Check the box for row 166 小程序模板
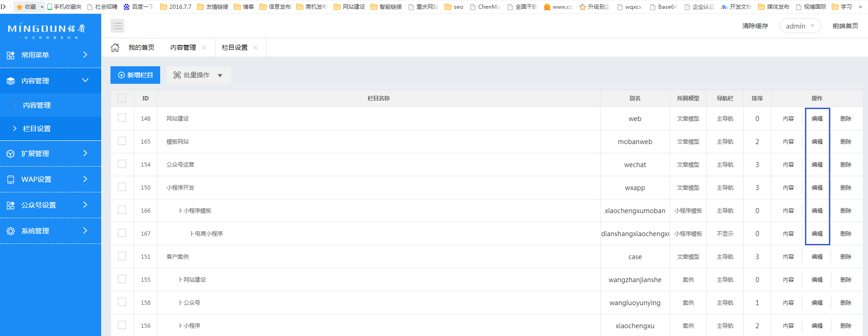 point(122,210)
